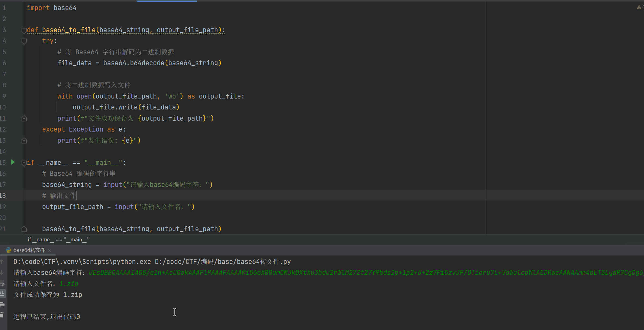Click the up arrow in run console toolbar

[2, 262]
